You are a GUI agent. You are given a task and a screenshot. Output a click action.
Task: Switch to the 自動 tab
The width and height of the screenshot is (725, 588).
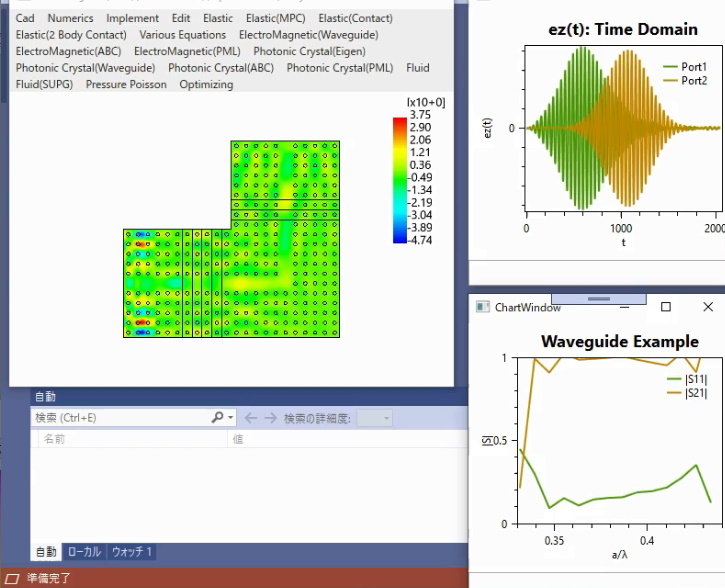click(x=46, y=551)
